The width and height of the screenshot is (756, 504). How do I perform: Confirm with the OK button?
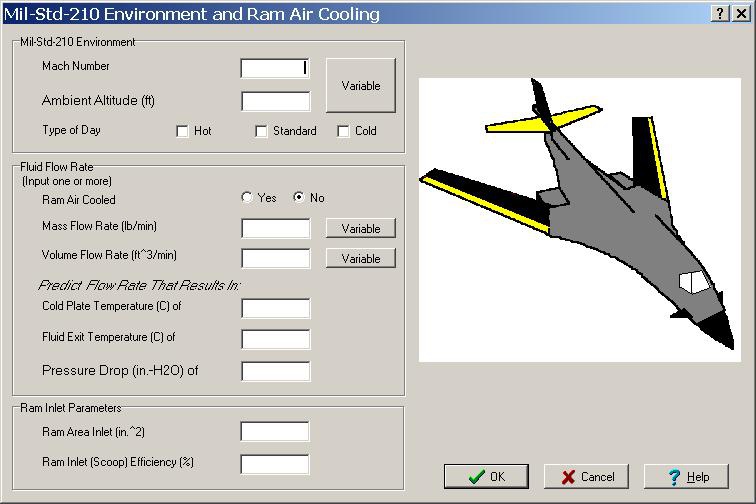486,477
